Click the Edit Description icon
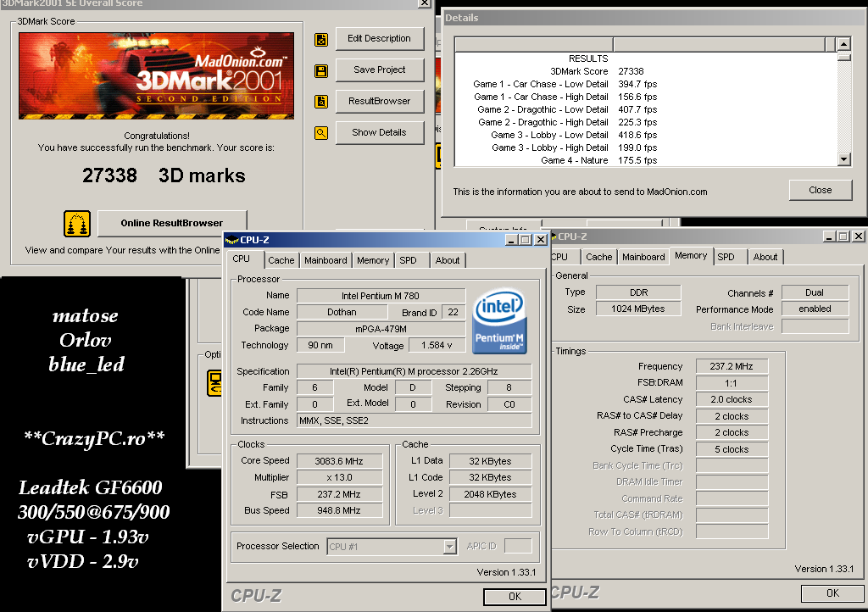 [x=321, y=40]
